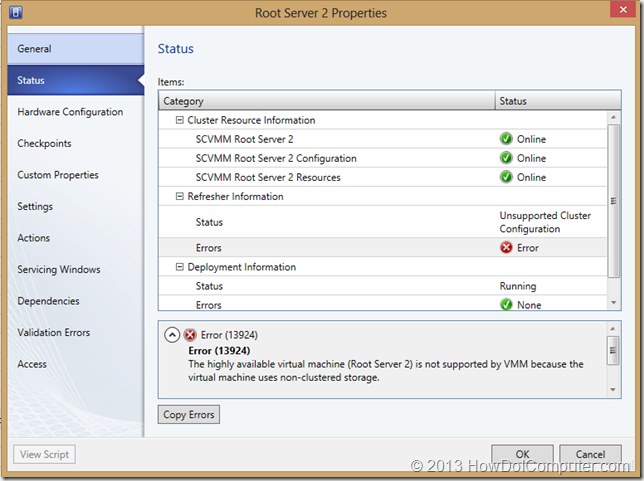The image size is (644, 481).
Task: Click green check icon for Root Server 2 Resources
Action: 506,177
